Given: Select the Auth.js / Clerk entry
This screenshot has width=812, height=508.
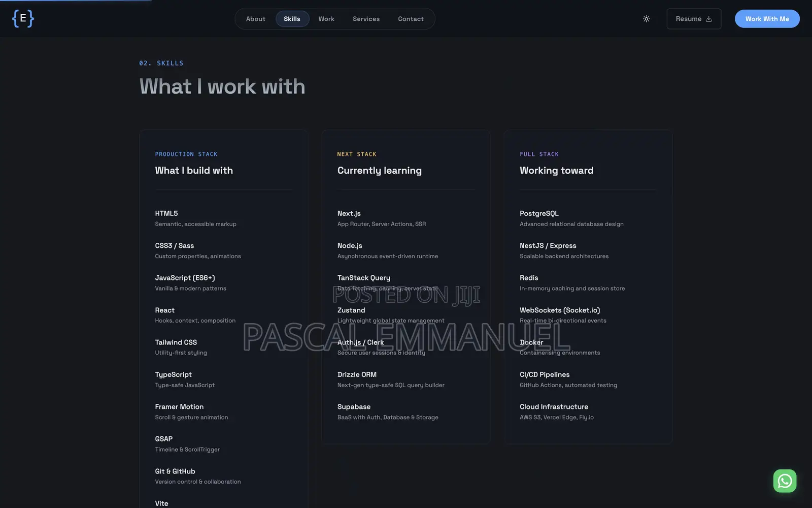Looking at the screenshot, I should click(x=360, y=342).
